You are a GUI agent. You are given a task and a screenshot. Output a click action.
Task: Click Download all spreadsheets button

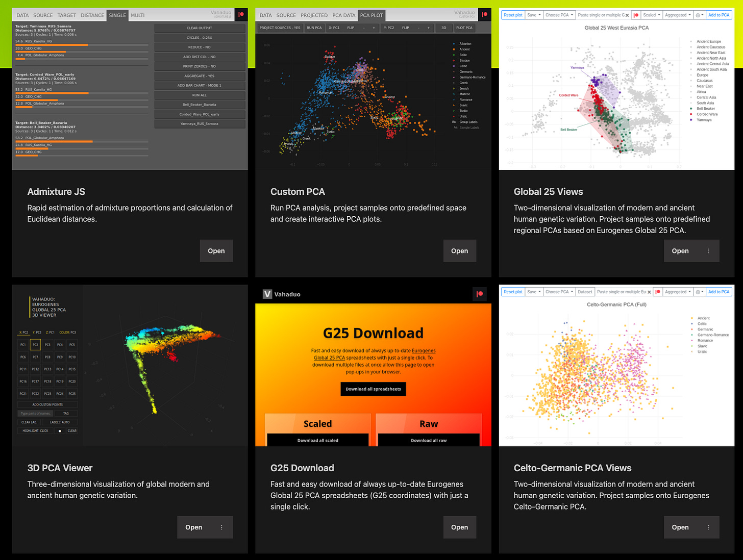pyautogui.click(x=373, y=389)
